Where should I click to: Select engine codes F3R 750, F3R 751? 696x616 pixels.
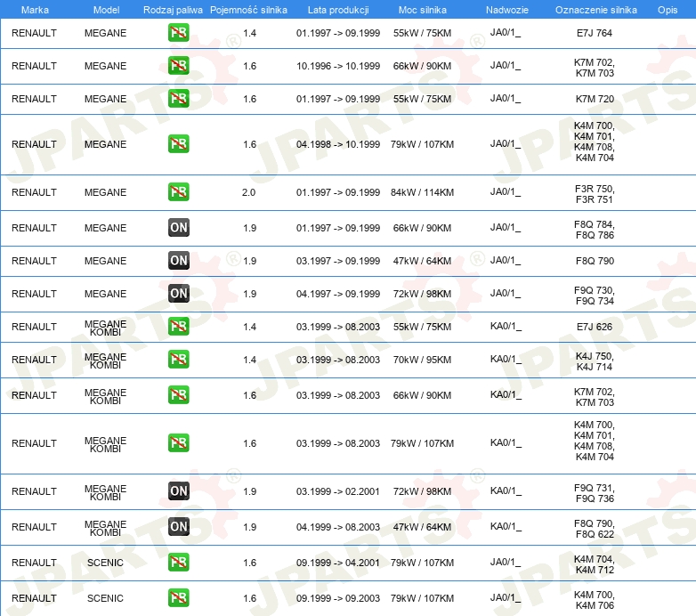[x=595, y=194]
